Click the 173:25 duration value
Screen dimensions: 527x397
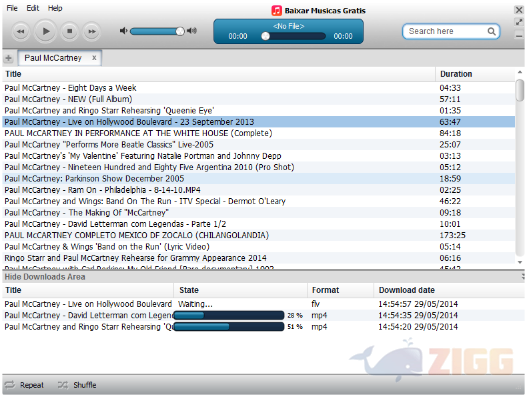click(452, 235)
